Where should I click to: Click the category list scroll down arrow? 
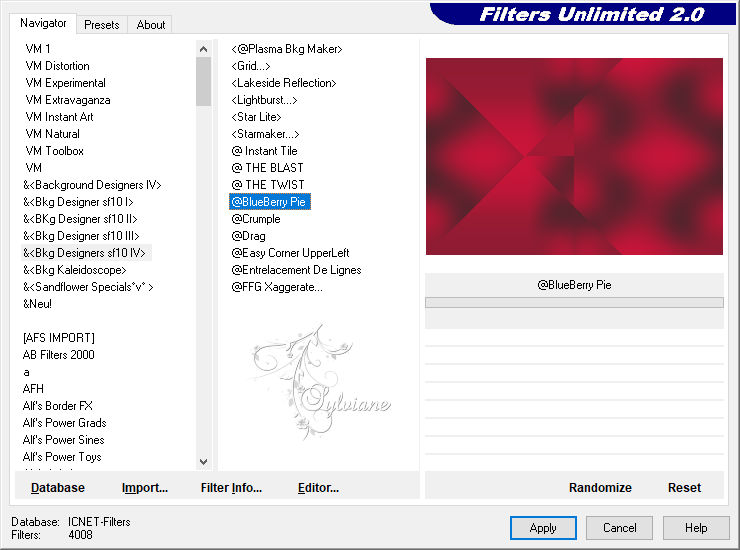click(x=203, y=462)
